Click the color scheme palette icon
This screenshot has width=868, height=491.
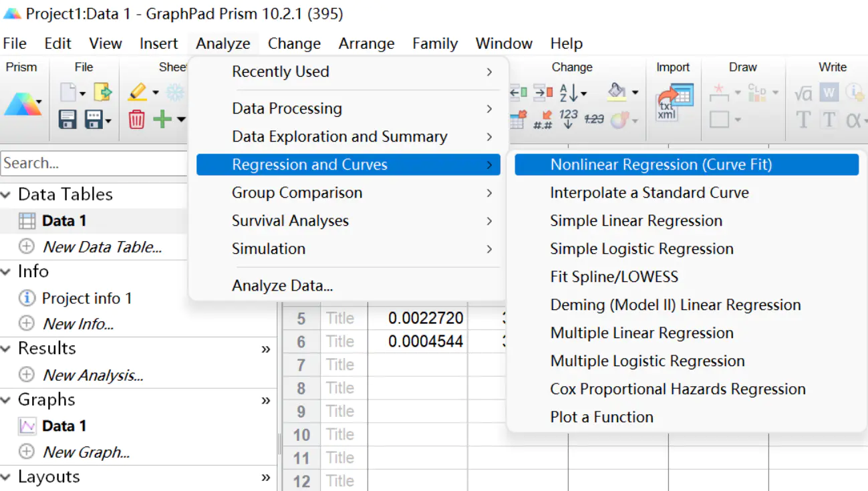click(619, 120)
